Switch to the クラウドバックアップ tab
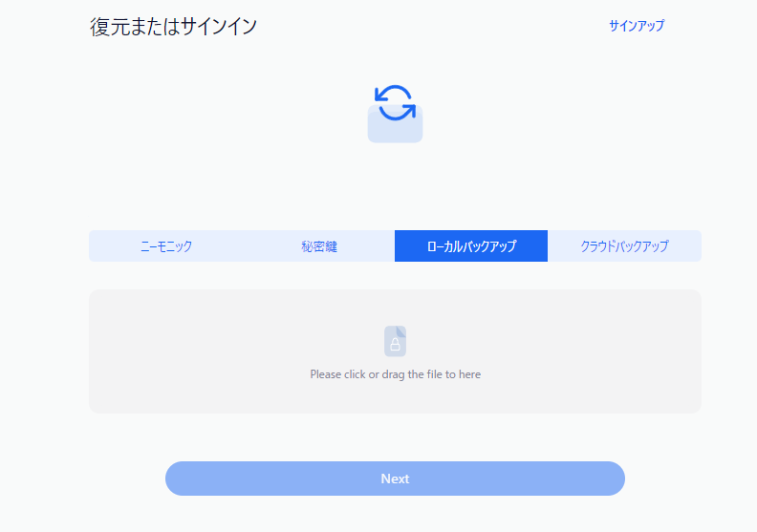This screenshot has height=532, width=757. [x=624, y=246]
